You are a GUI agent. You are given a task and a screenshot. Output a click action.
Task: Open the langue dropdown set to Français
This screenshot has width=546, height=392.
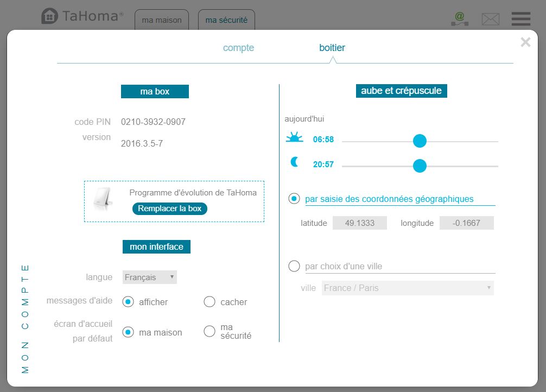(x=150, y=277)
